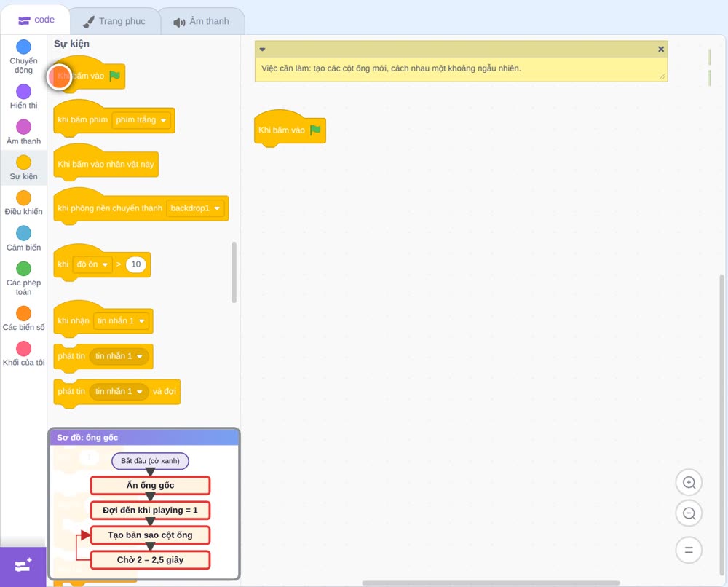Open tin nhắn 1 dropdown on the và đợi block
Image resolution: width=728 pixels, height=587 pixels.
[x=119, y=392]
